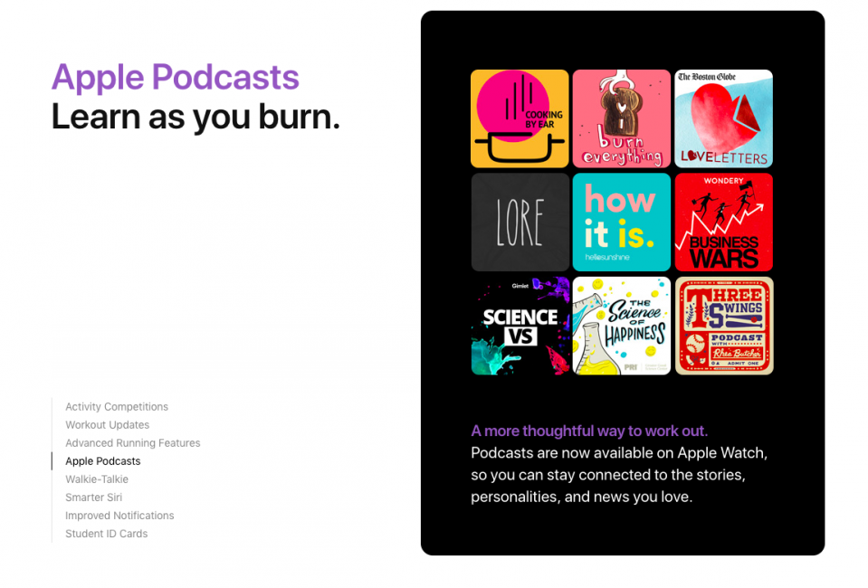The height and width of the screenshot is (588, 868).
Task: Click the active Apple Podcasts nav item
Action: point(103,461)
